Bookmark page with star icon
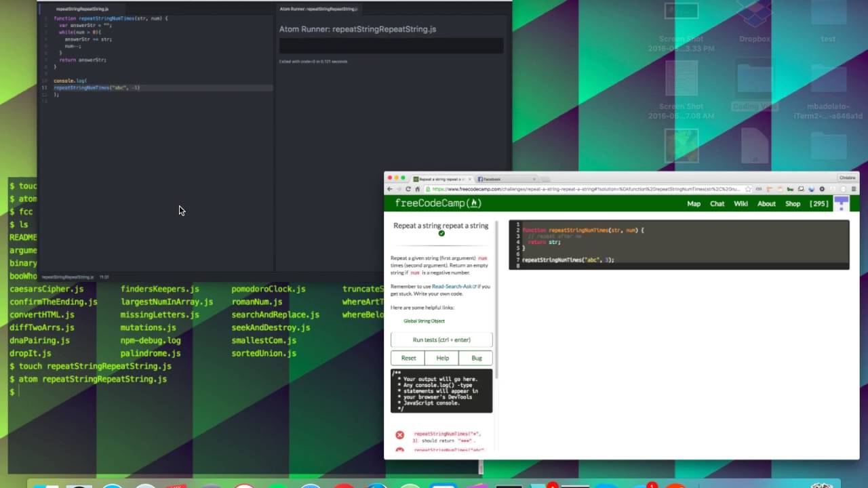Screen dimensions: 868x488 (x=748, y=189)
